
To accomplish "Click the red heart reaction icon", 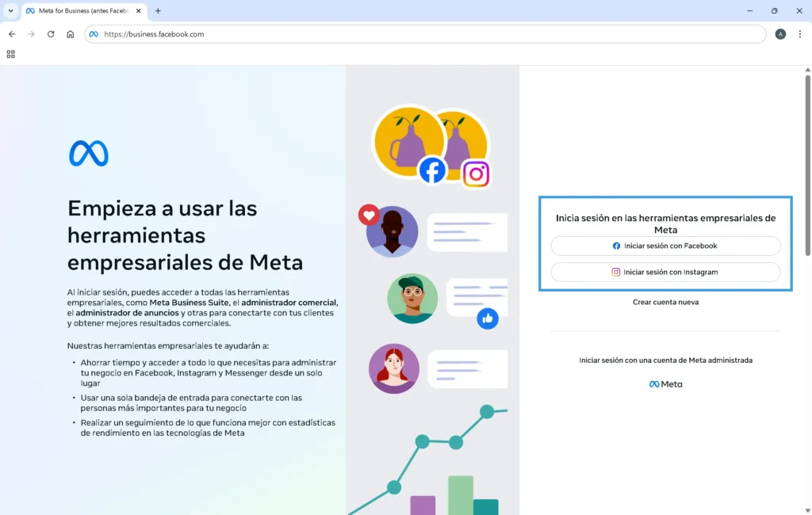I will [x=369, y=215].
